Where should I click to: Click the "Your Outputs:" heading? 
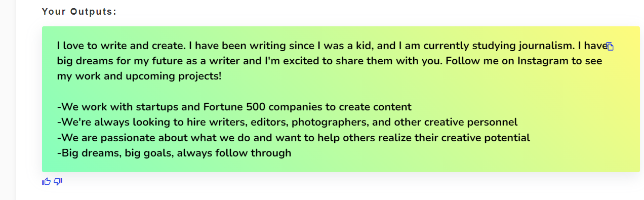tap(79, 12)
